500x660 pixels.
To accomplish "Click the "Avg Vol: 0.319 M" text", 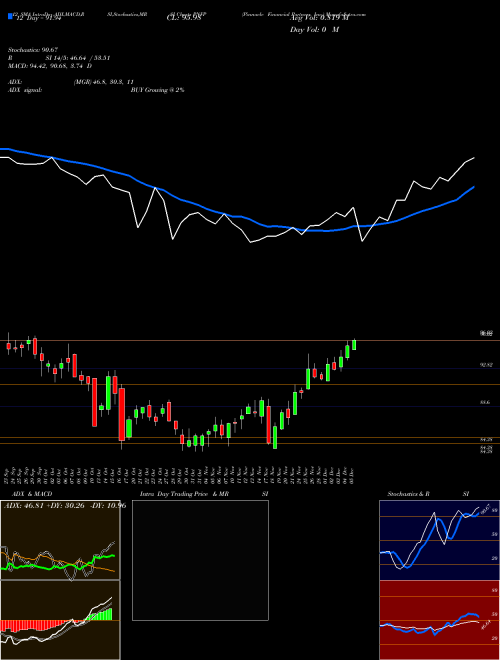I will (320, 18).
